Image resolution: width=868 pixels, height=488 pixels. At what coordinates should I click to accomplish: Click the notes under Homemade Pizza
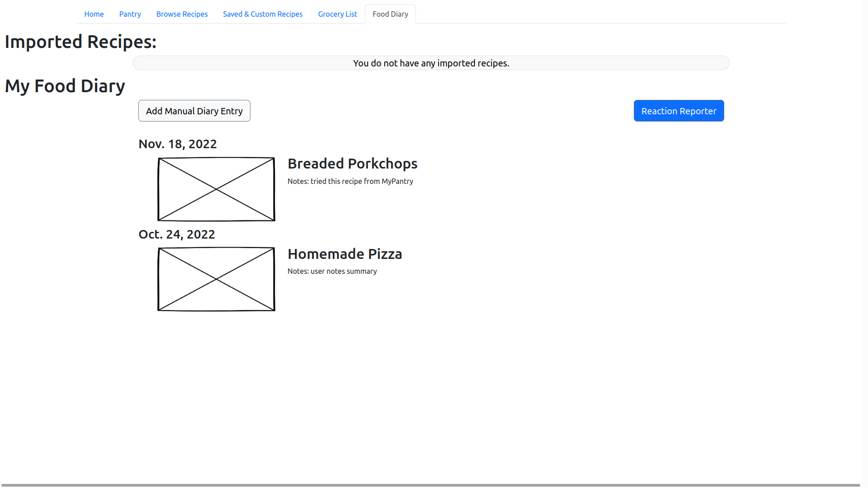click(332, 271)
